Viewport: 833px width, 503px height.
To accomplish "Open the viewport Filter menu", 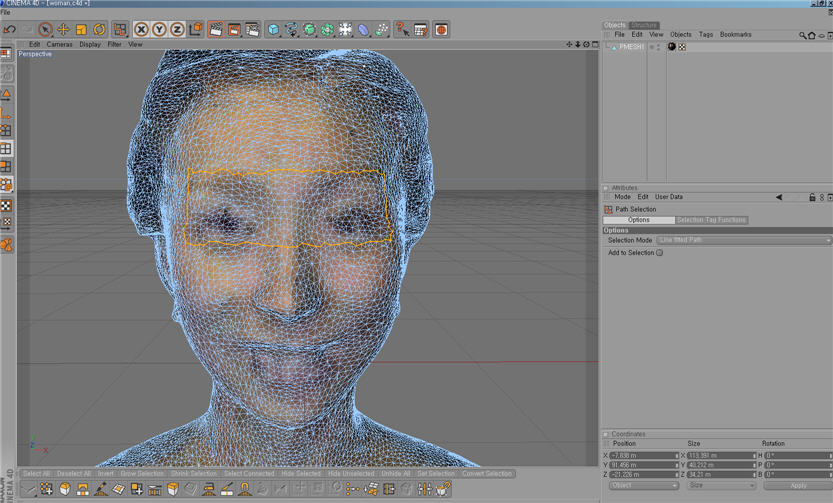I will [x=115, y=45].
